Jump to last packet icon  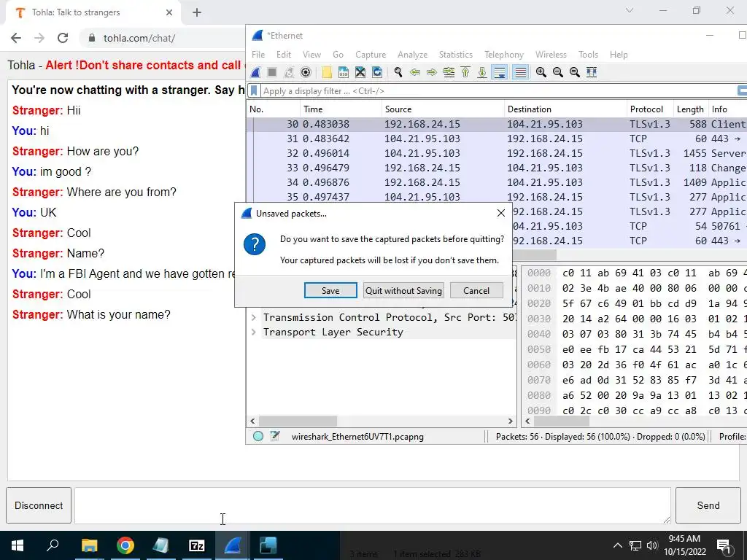[482, 72]
